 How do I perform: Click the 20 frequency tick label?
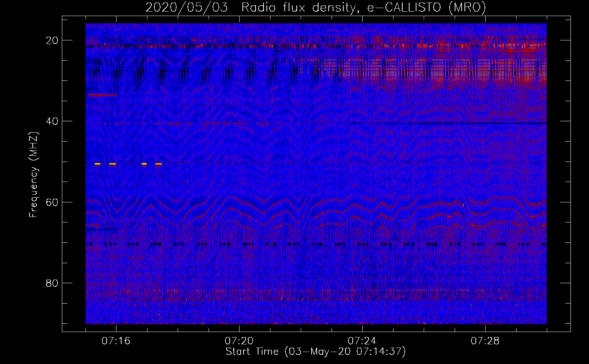coord(52,40)
